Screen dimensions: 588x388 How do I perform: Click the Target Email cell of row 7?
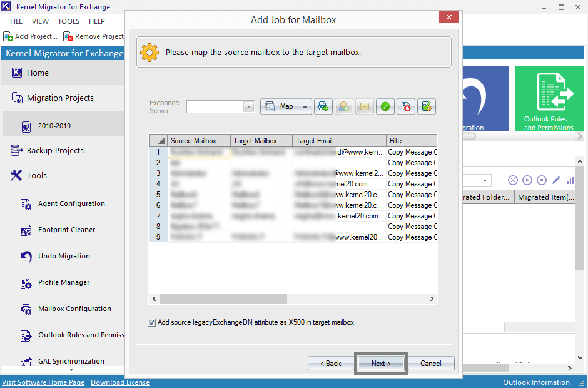(340, 216)
